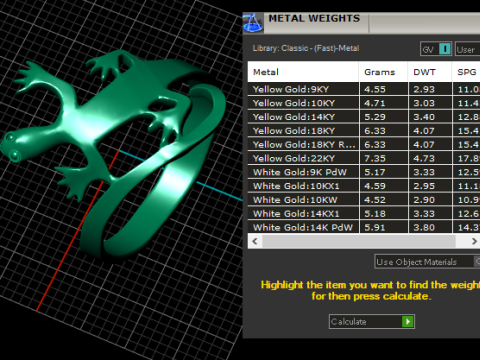Viewport: 480px width, 360px height.
Task: Click grams value 5.91
Action: pyautogui.click(x=375, y=227)
